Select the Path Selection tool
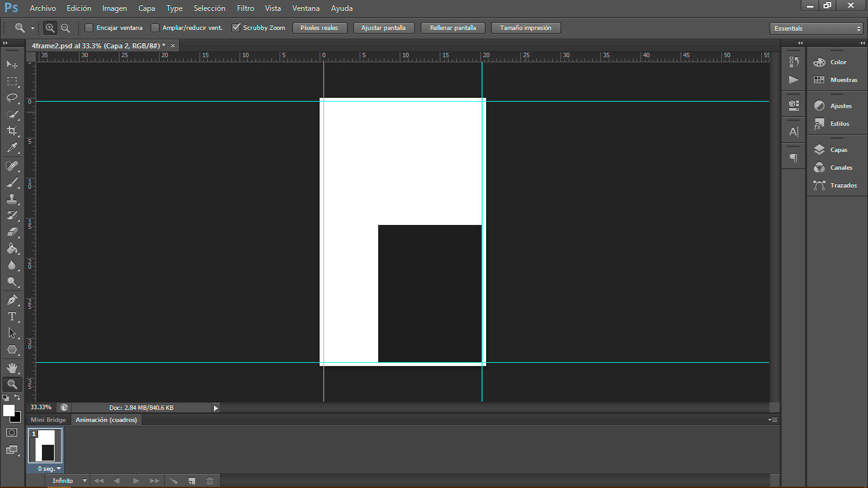This screenshot has width=868, height=488. pos(12,333)
